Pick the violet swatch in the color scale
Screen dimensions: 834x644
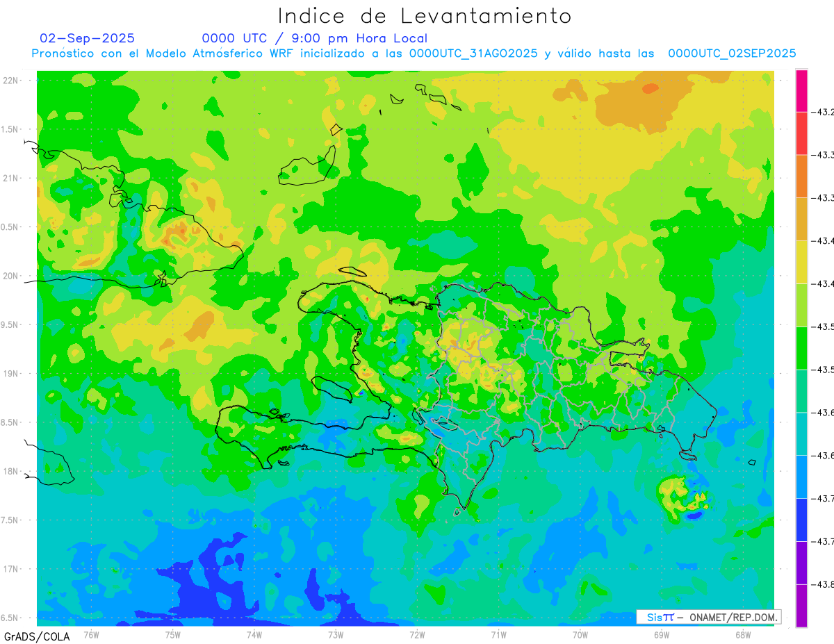(801, 563)
